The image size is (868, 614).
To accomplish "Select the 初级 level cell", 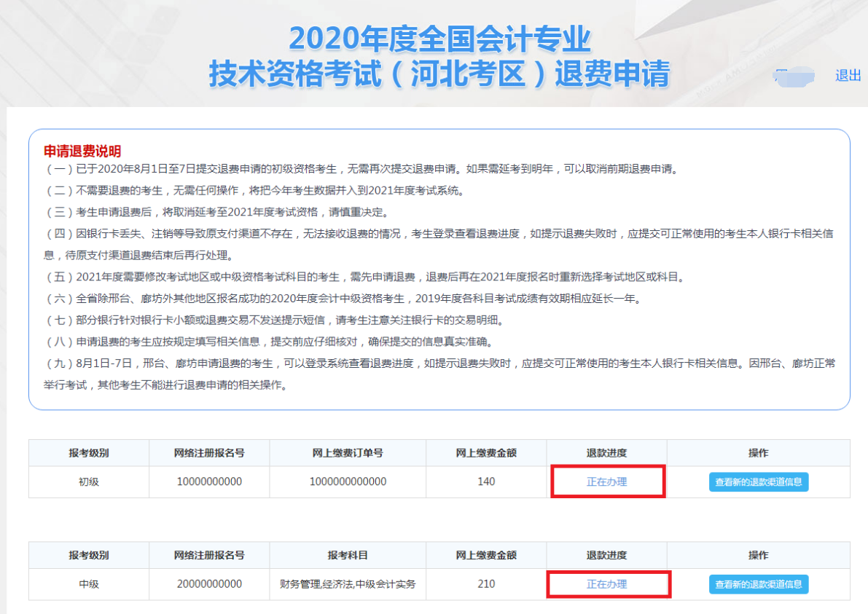I will pos(89,481).
